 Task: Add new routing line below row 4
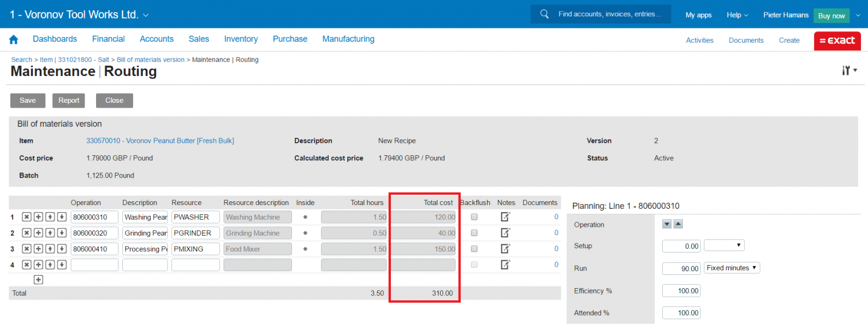(x=38, y=280)
